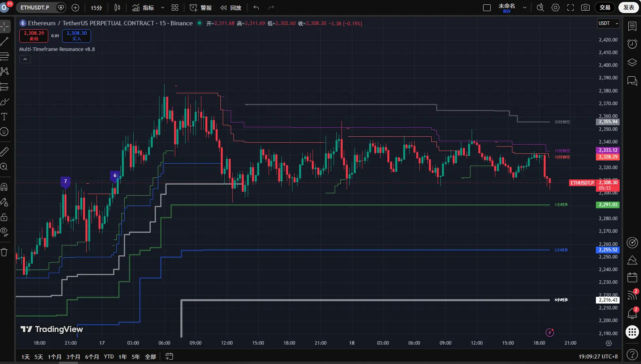Create a new 警报 alert
This screenshot has height=364, width=641.
[201, 8]
